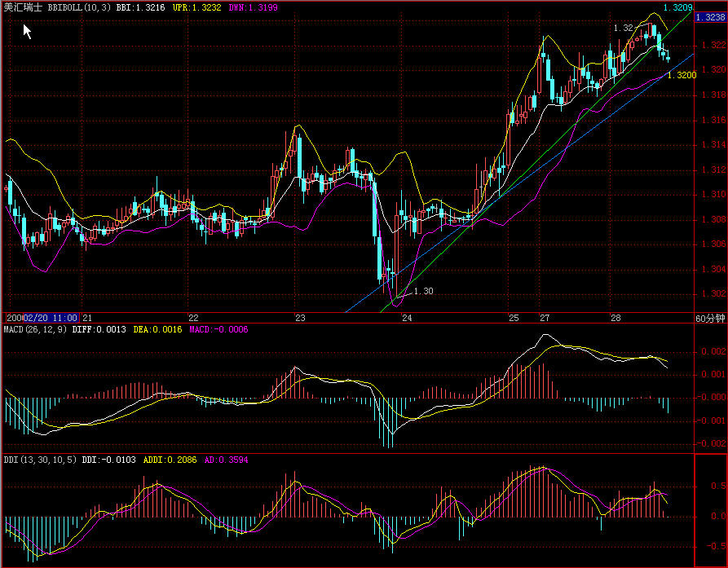Click the 1.322 price axis label
Screen dimensions: 728x568
pyautogui.click(x=713, y=45)
